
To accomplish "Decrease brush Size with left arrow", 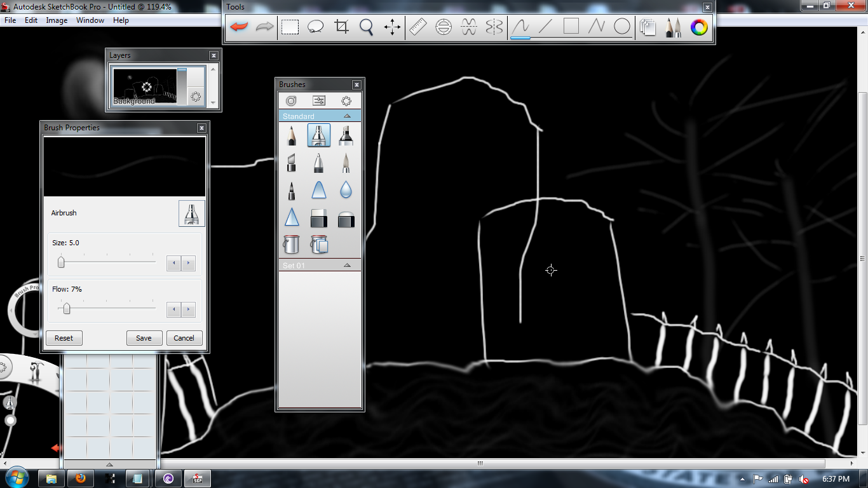I will 173,263.
